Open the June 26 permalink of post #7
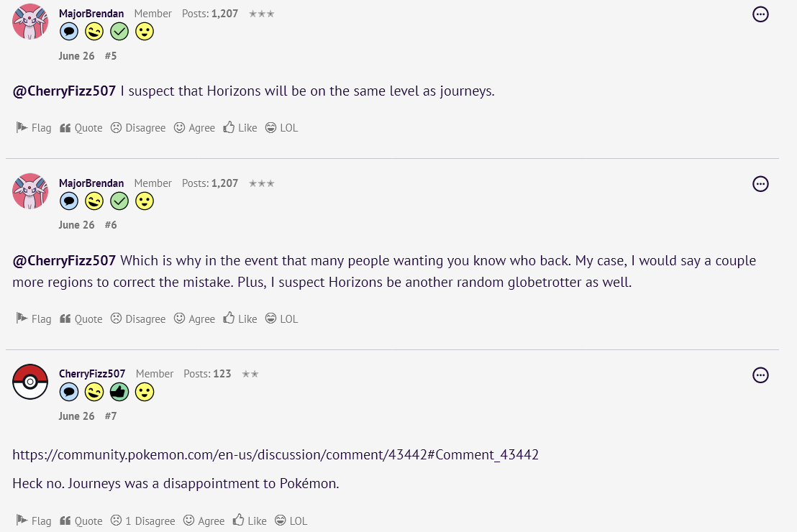This screenshot has height=532, width=797. pos(76,416)
